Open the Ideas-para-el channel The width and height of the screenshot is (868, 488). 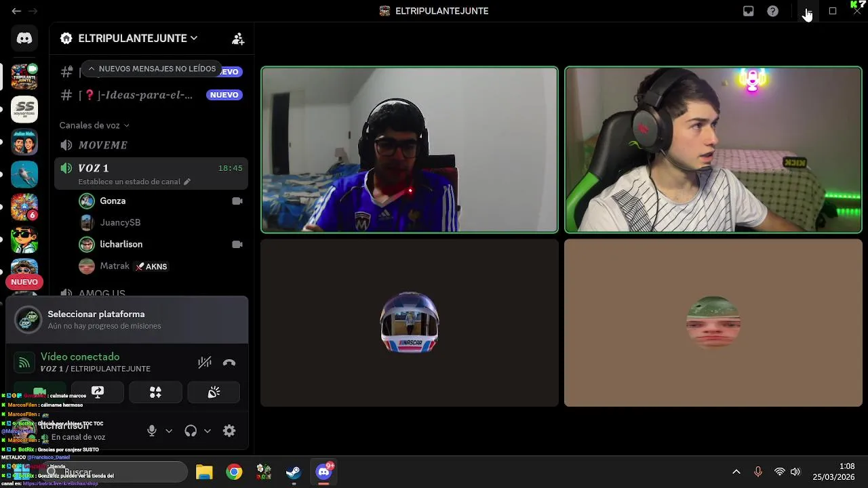pos(151,95)
